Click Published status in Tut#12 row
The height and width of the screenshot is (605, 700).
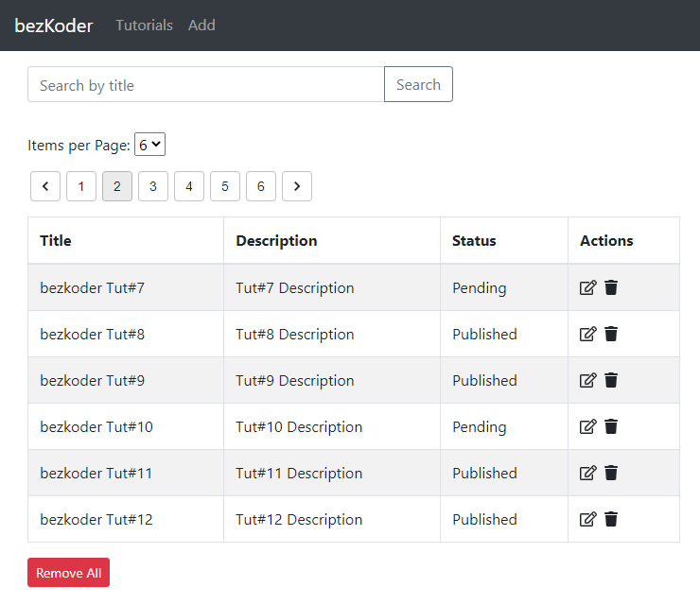(x=484, y=519)
